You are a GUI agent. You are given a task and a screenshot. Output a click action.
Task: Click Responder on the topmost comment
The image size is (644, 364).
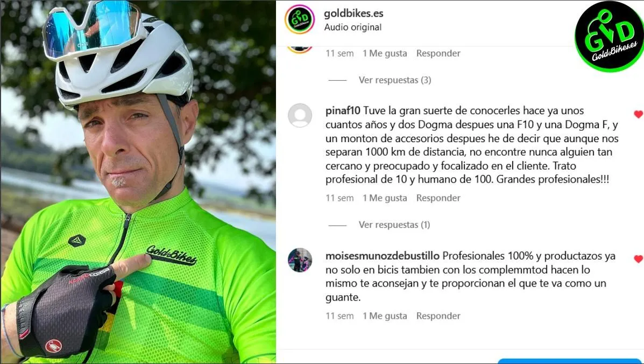click(438, 53)
